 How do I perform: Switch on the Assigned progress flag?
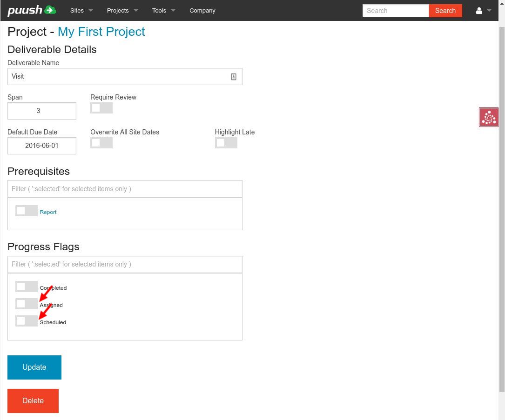click(x=27, y=304)
